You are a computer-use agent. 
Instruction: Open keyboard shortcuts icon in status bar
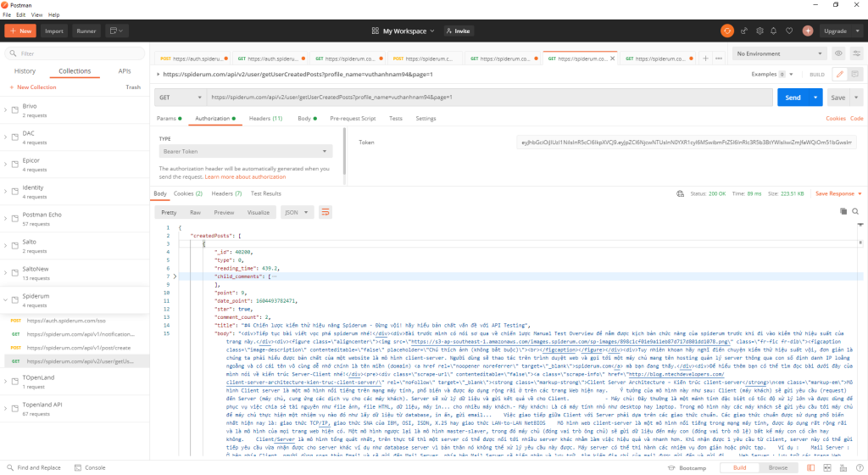[x=843, y=468]
